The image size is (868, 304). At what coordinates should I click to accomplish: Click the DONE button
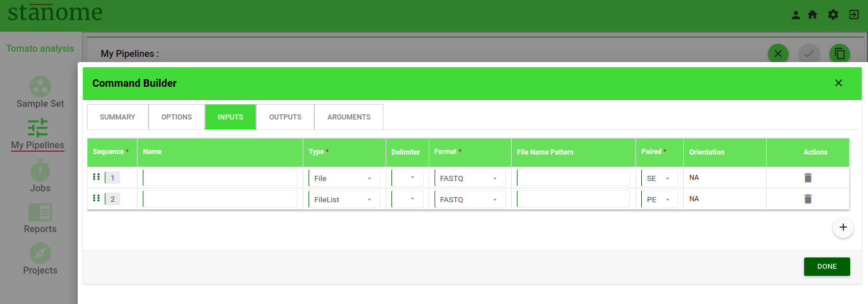[827, 267]
